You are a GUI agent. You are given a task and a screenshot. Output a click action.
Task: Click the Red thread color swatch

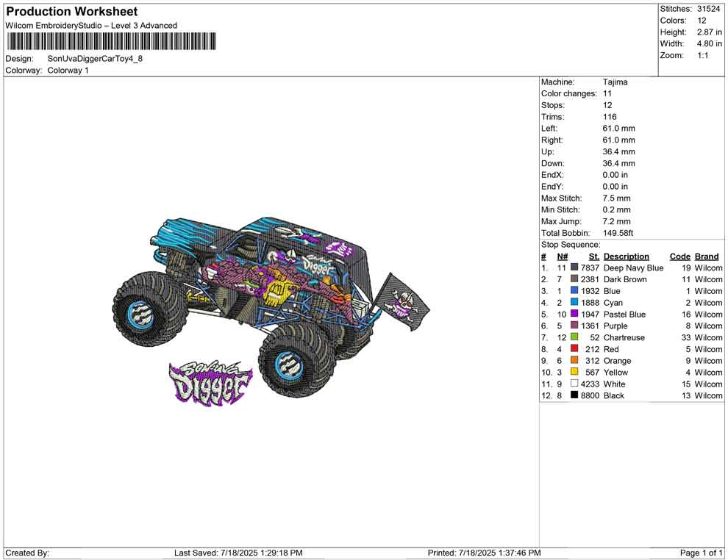tap(574, 348)
